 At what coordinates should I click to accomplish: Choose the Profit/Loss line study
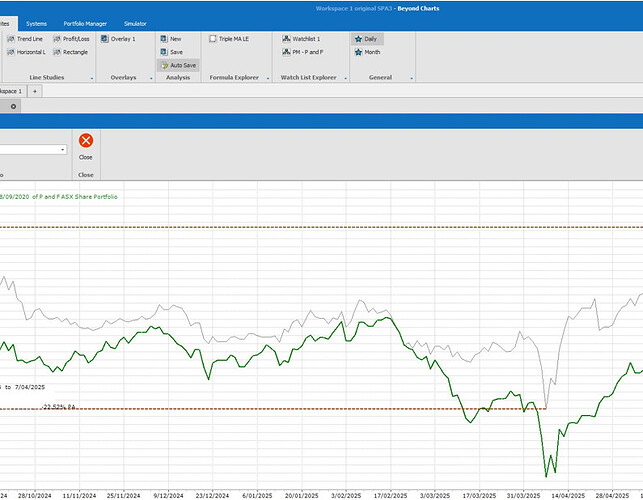click(71, 39)
